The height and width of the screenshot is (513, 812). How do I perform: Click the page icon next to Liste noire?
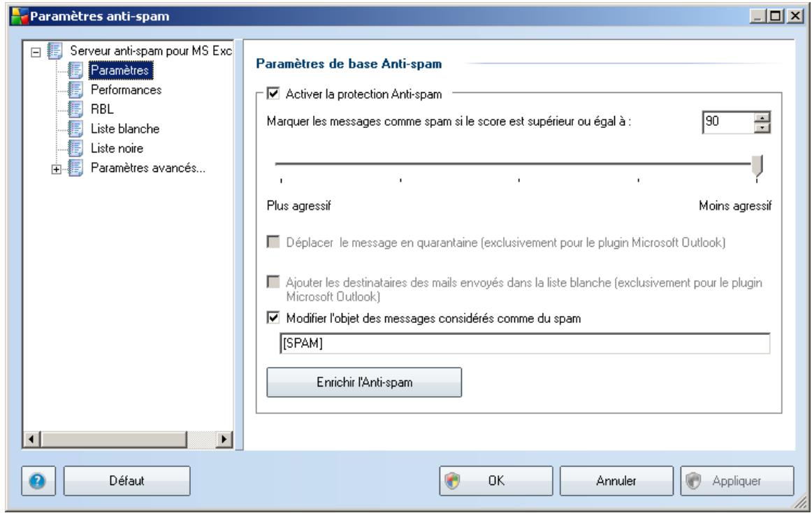tap(75, 148)
